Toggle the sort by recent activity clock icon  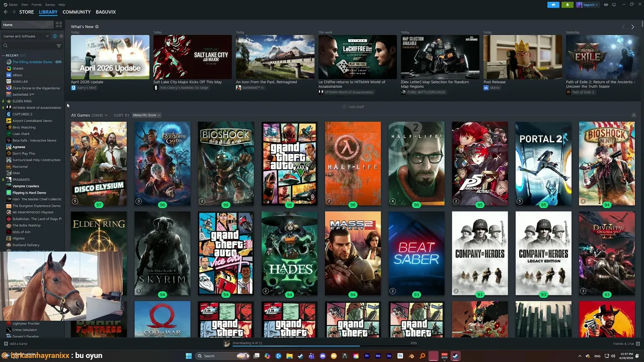[x=55, y=36]
